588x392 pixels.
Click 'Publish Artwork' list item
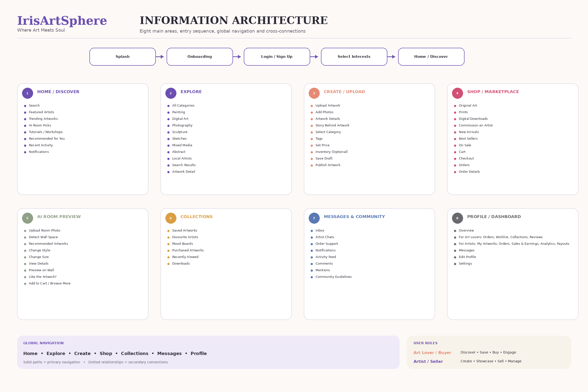click(328, 165)
